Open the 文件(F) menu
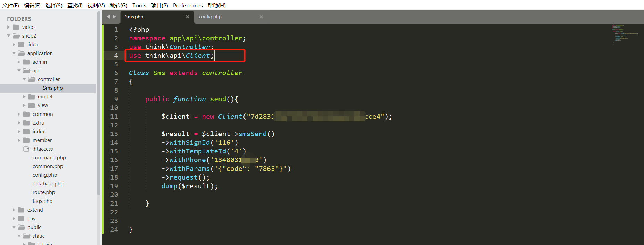This screenshot has width=644, height=245. click(11, 5)
